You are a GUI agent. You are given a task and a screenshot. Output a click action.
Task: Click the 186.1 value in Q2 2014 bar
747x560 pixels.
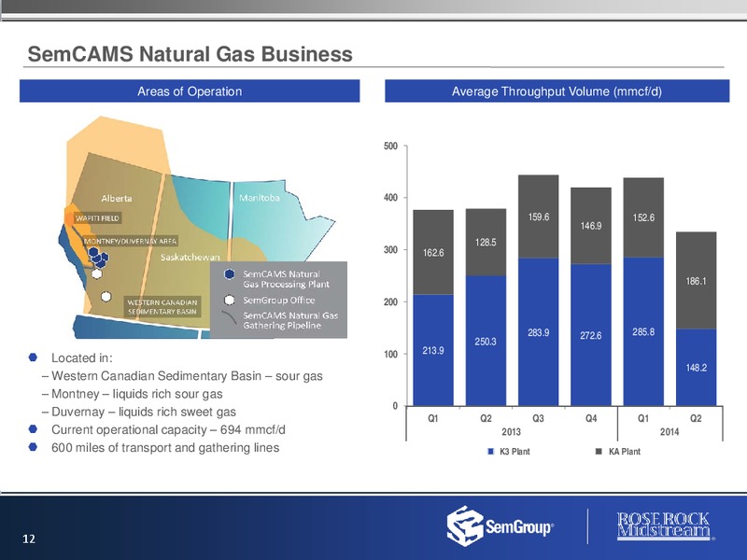click(696, 281)
